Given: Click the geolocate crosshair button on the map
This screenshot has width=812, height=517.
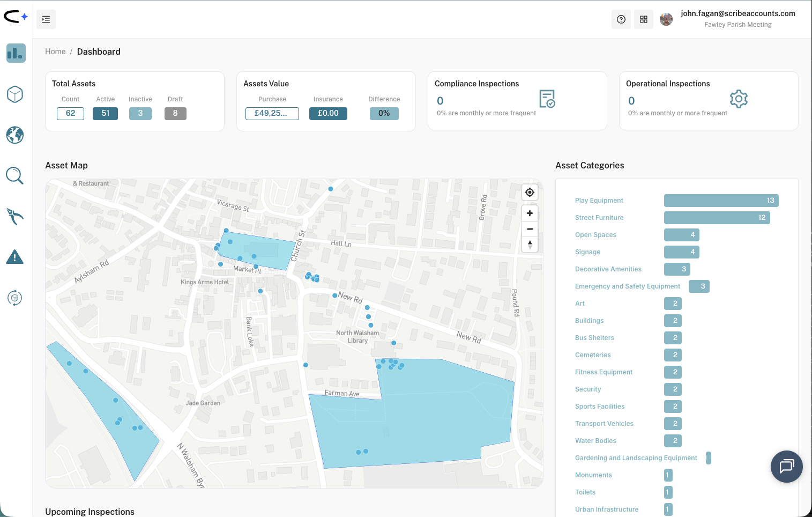Looking at the screenshot, I should click(x=530, y=192).
